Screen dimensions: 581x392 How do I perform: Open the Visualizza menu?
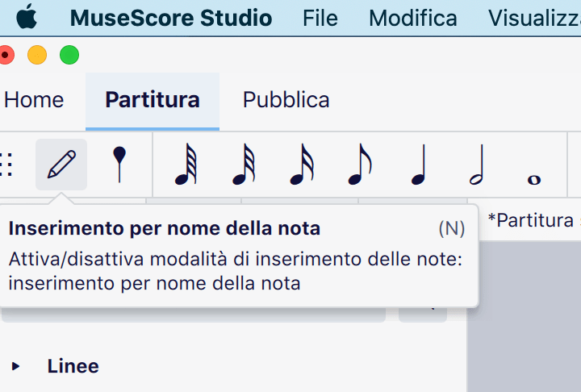tap(534, 18)
